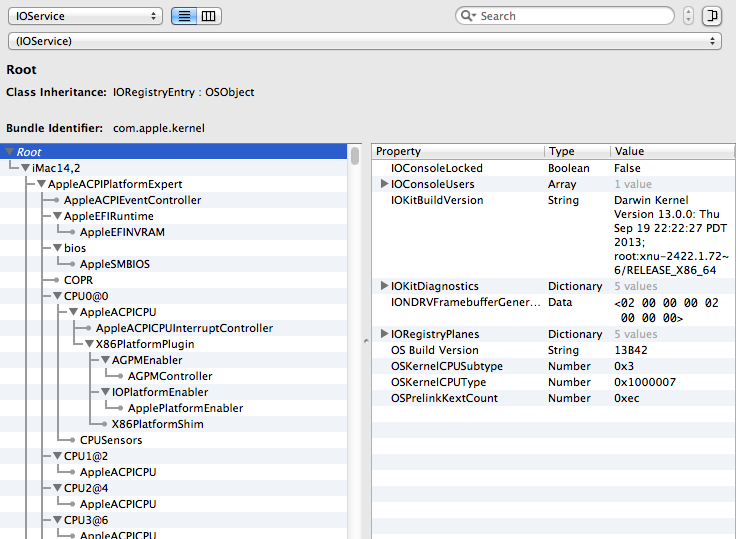
Task: Sort by the Type column header
Action: coord(575,151)
